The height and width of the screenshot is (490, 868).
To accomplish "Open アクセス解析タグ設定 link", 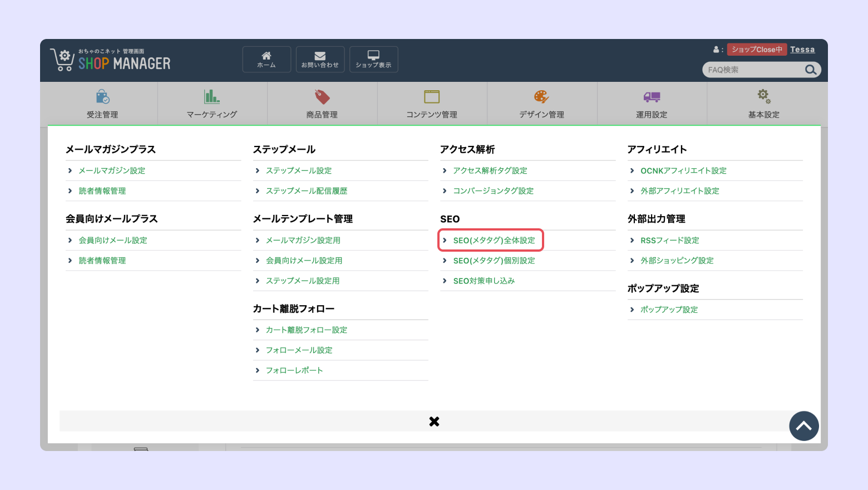I will (x=490, y=170).
